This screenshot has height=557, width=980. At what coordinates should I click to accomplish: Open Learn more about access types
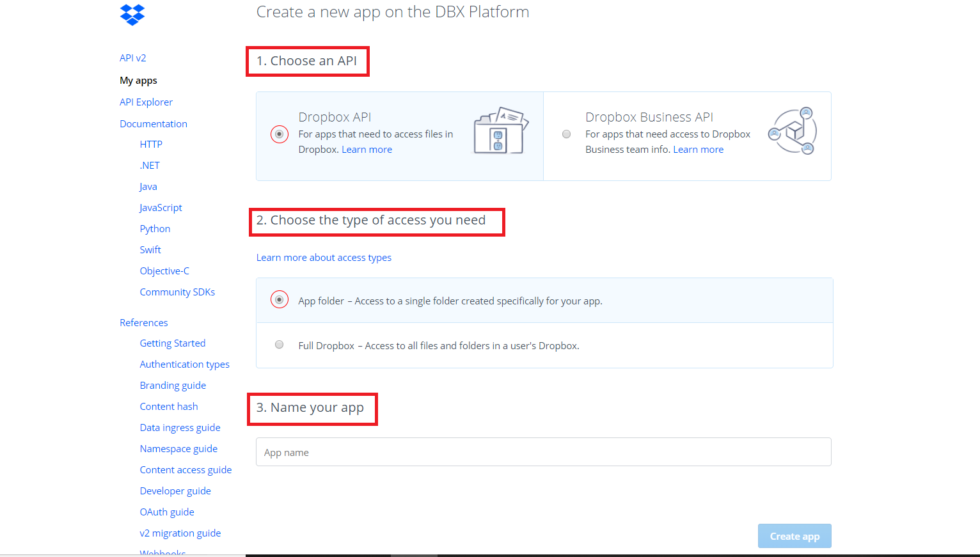pyautogui.click(x=324, y=258)
